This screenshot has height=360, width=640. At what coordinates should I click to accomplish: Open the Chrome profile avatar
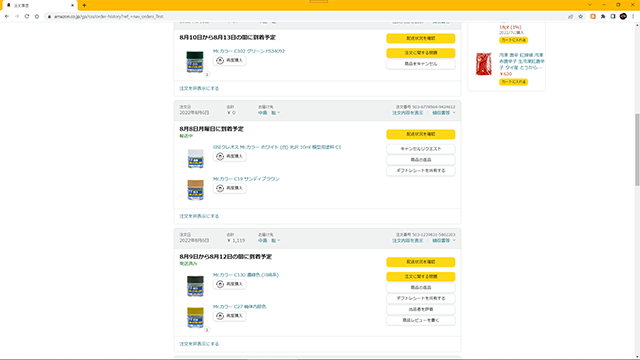[x=623, y=16]
